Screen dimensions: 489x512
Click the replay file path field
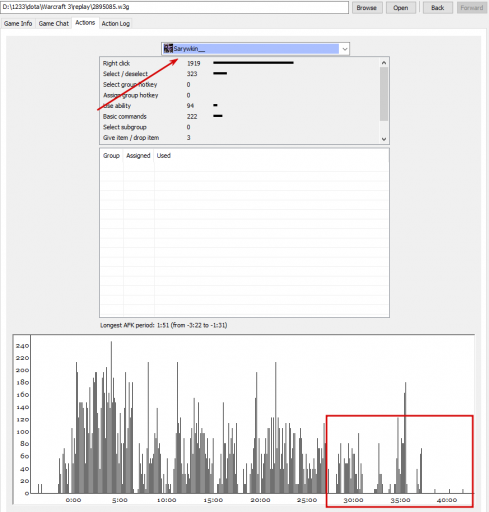(174, 7)
